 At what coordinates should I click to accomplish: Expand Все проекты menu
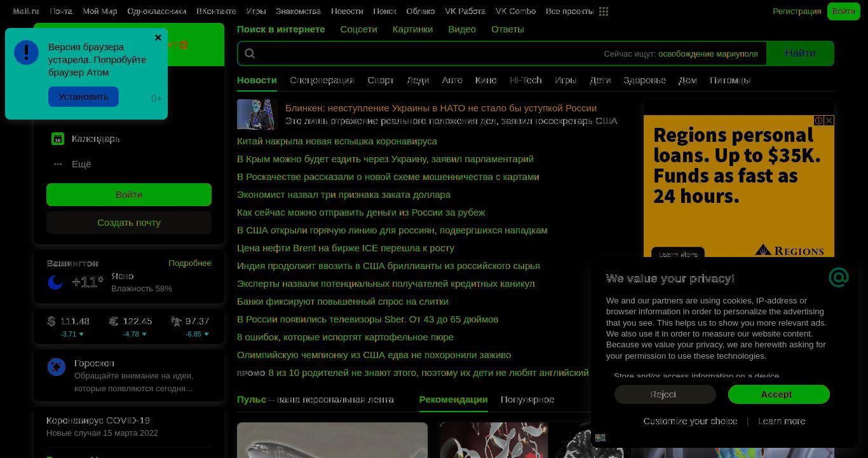[569, 11]
